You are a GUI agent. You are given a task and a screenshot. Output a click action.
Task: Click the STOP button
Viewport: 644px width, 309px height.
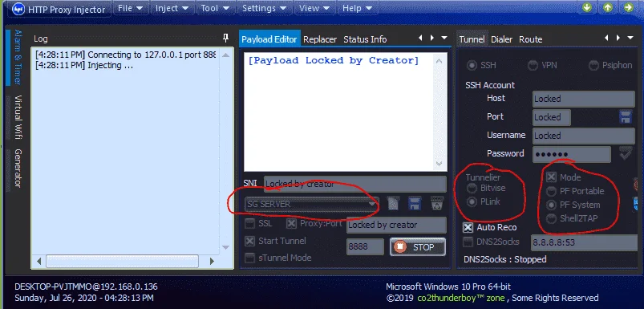[418, 247]
